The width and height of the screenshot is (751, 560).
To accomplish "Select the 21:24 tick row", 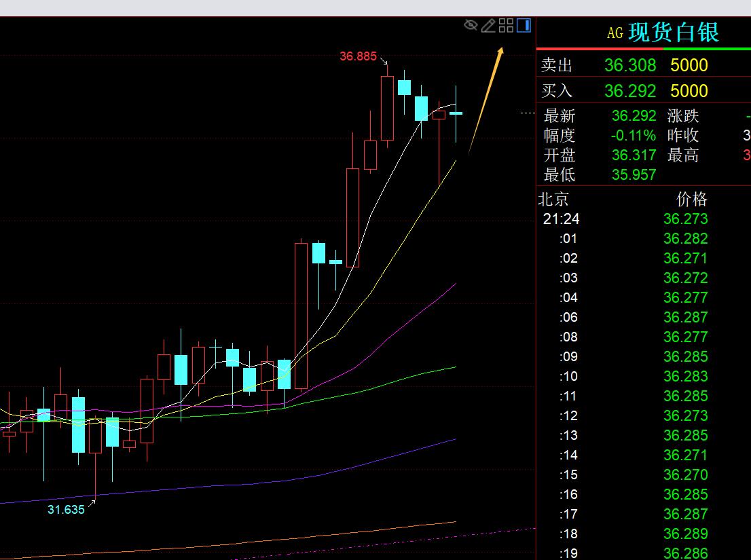I will pyautogui.click(x=561, y=219).
